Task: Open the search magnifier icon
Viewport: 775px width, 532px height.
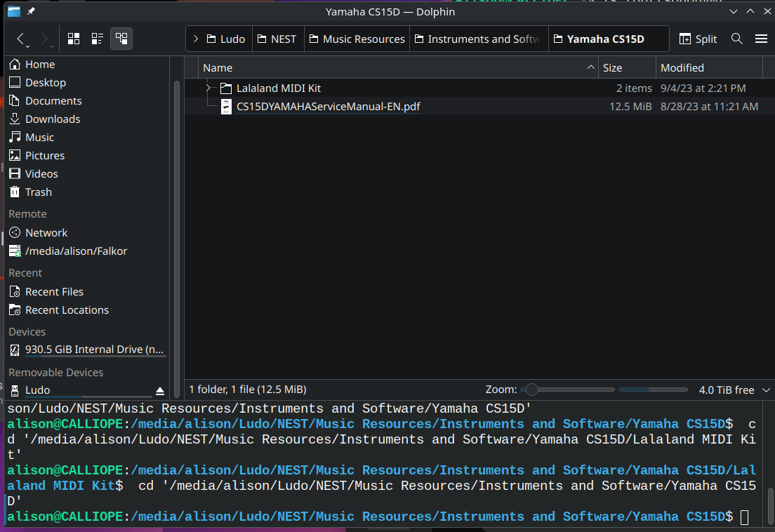Action: coord(736,39)
